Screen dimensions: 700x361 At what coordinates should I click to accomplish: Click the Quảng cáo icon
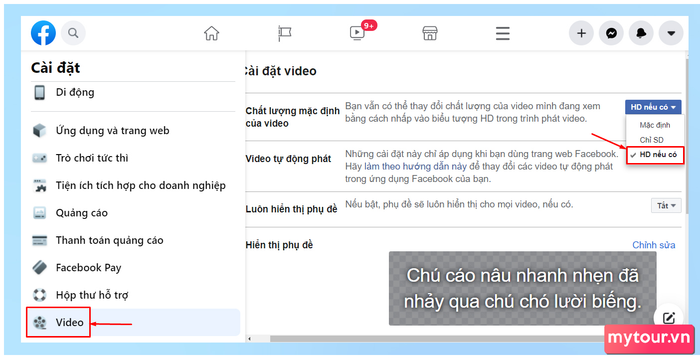click(40, 213)
